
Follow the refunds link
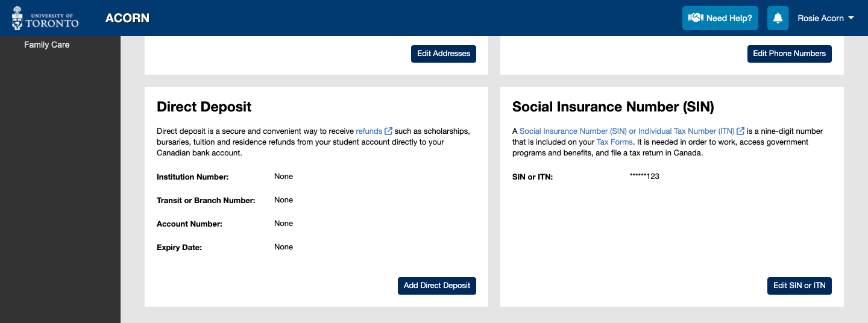(369, 131)
